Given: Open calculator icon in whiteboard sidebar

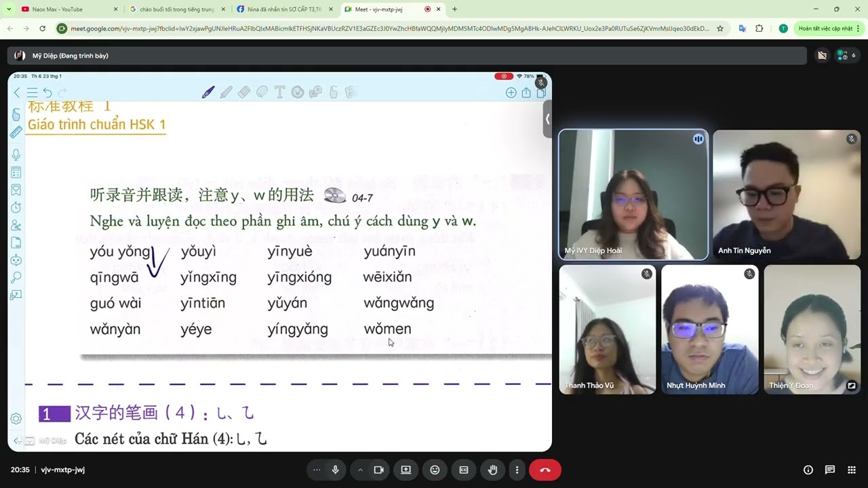Looking at the screenshot, I should pyautogui.click(x=16, y=173).
